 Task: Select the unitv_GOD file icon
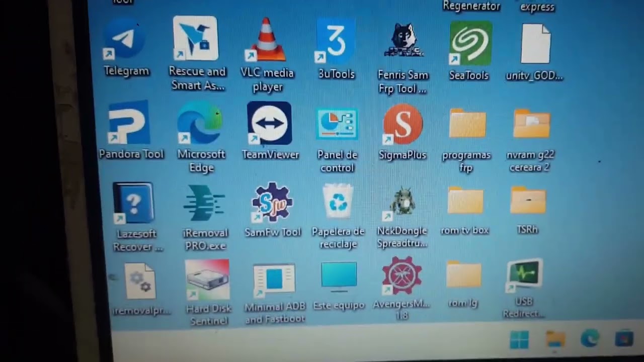tap(535, 44)
